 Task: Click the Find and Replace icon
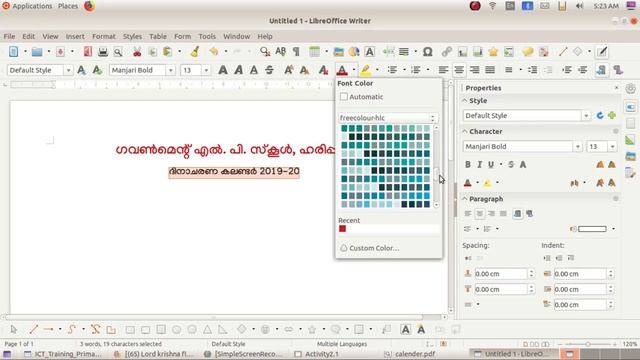pyautogui.click(x=265, y=52)
